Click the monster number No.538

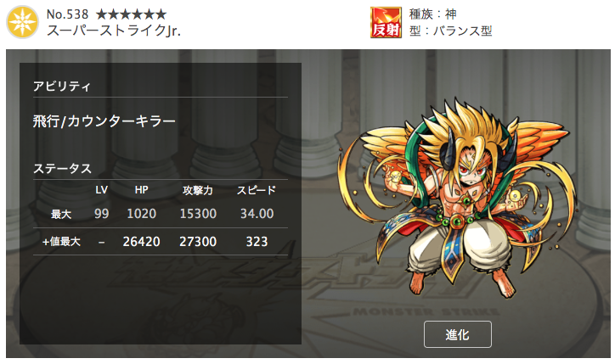click(67, 14)
